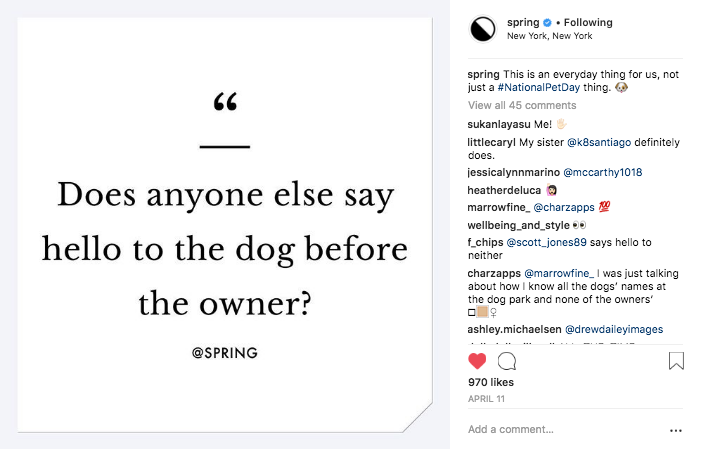Open the @mccarthy1018 mention link
This screenshot has height=449, width=701.
click(x=602, y=172)
